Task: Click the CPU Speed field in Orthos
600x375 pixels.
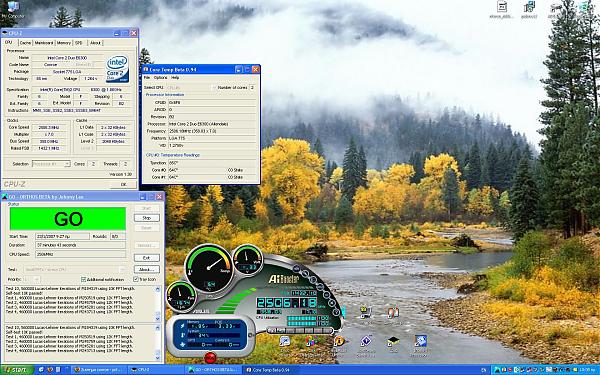Action: (80, 254)
